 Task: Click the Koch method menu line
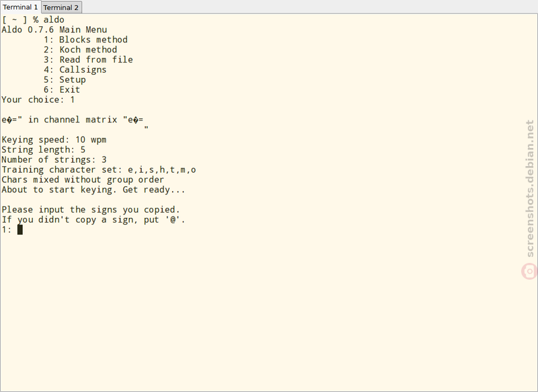coord(80,50)
